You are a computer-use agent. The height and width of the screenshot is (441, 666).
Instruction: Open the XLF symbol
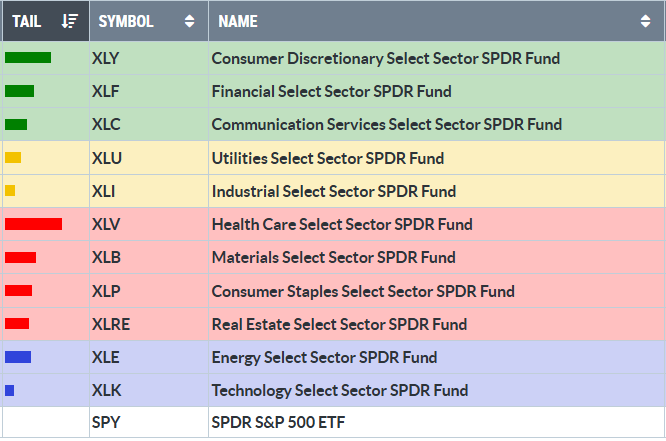(x=104, y=91)
